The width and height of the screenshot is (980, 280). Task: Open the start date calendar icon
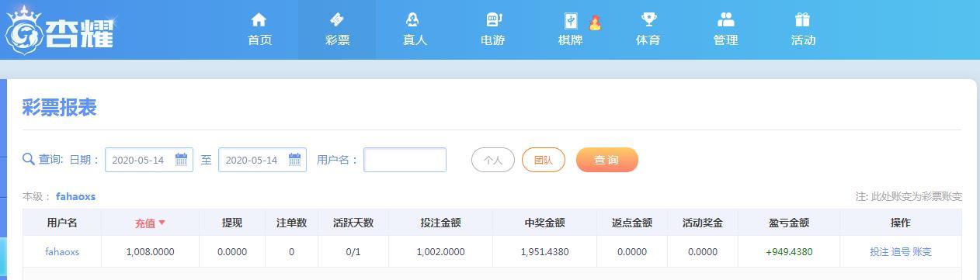click(x=181, y=159)
